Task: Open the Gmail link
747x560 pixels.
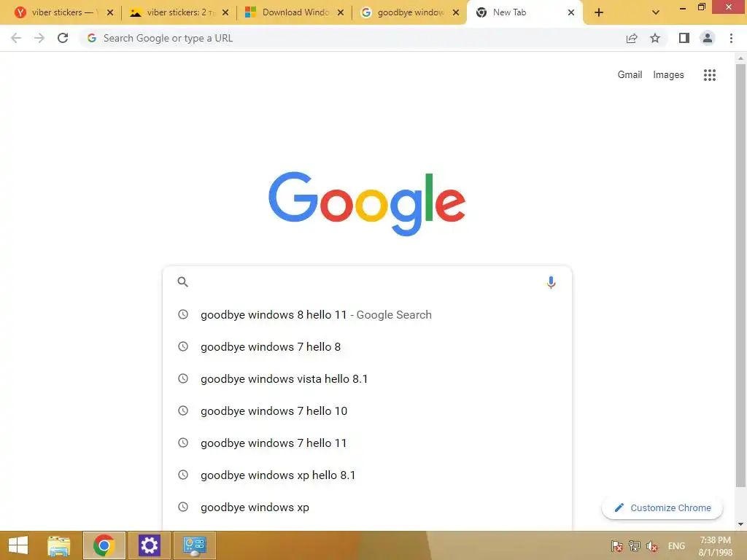Action: click(x=630, y=75)
